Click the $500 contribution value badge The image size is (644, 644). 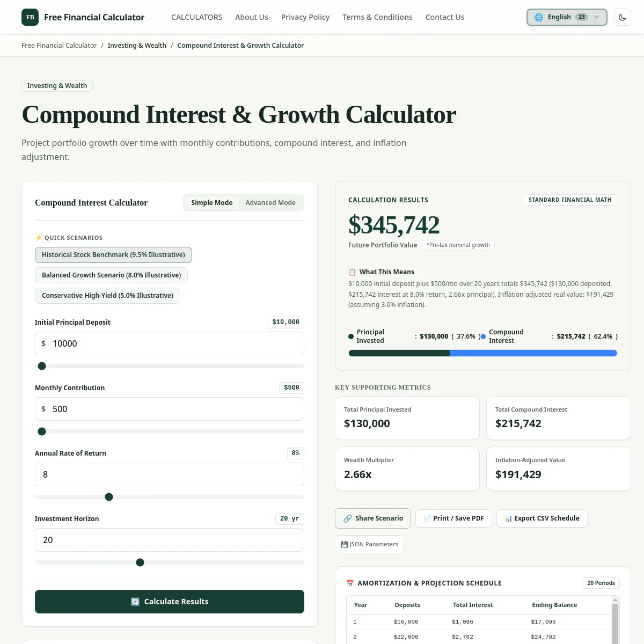pos(292,388)
